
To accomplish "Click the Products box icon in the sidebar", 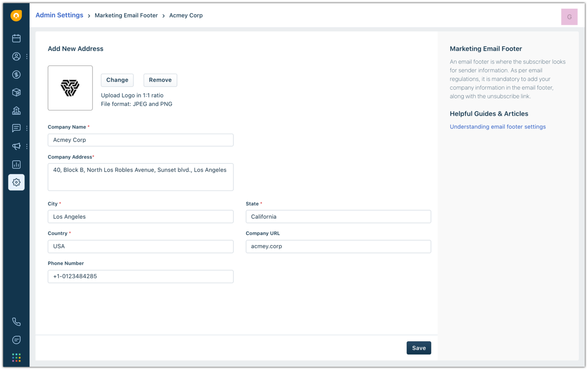I will point(16,92).
